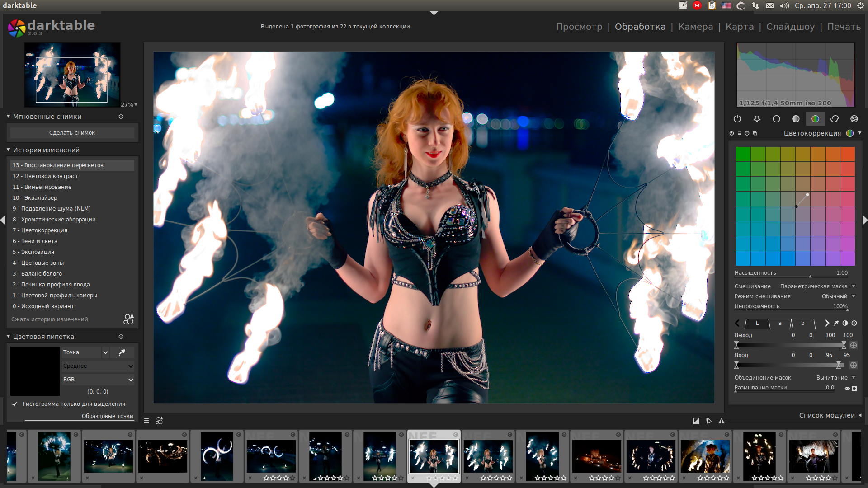Click the quick styles icon below image
Viewport: 868px width, 488px height.
pyautogui.click(x=159, y=421)
